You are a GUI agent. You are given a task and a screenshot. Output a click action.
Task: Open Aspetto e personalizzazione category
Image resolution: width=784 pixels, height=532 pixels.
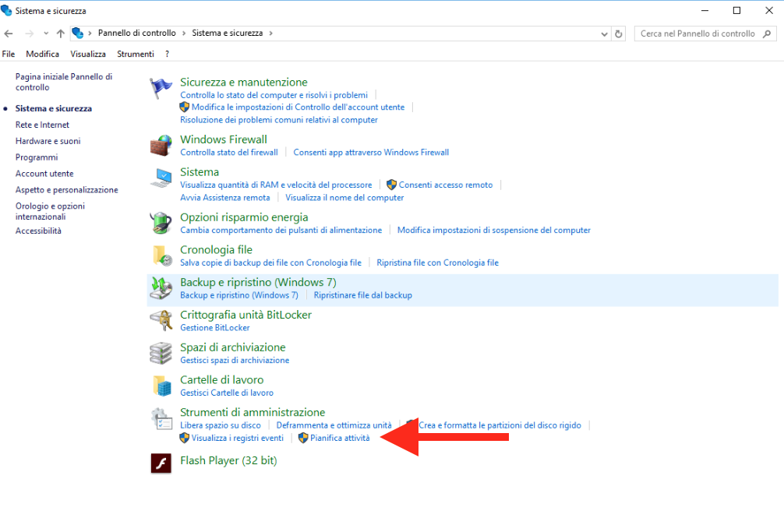(67, 190)
